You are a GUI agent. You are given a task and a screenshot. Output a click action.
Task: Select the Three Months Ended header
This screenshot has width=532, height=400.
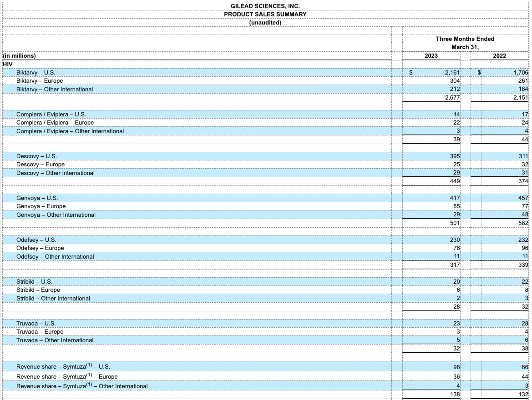tap(465, 39)
